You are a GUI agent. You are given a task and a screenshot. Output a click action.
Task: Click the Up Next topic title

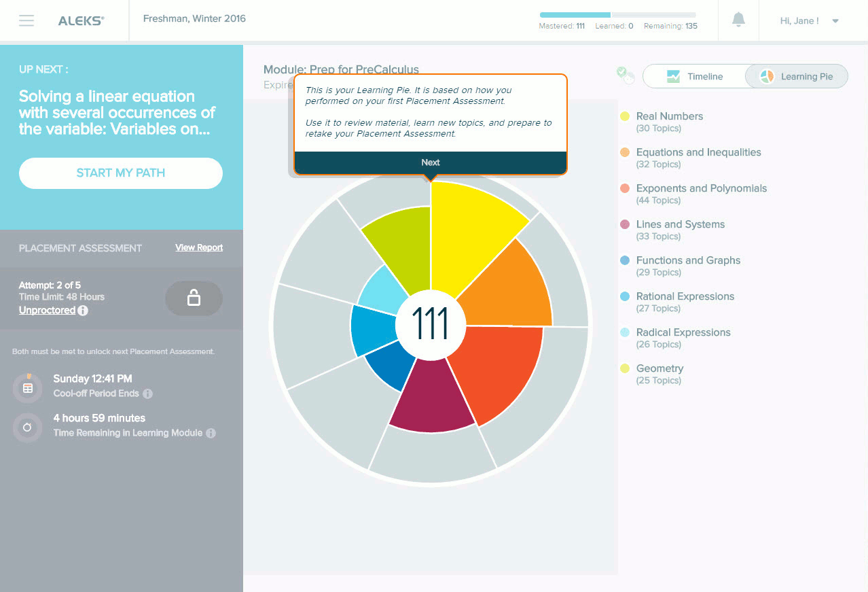(x=117, y=113)
